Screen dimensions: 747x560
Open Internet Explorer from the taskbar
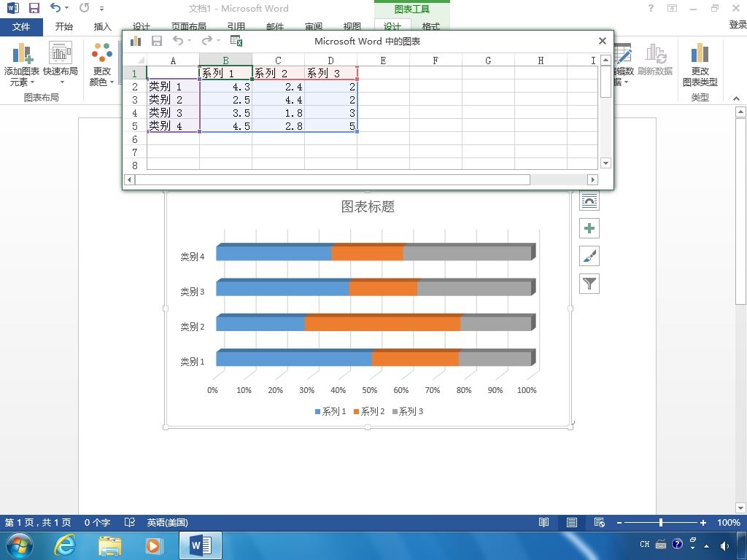(65, 545)
